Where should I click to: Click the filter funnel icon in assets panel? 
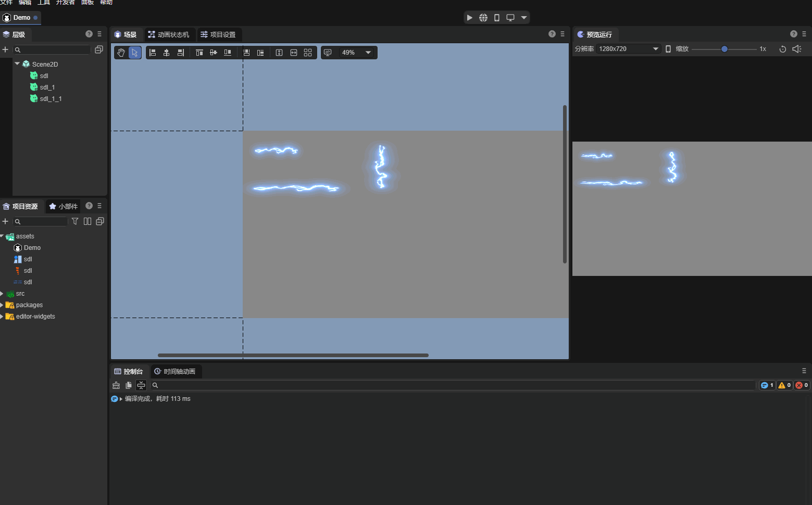75,221
